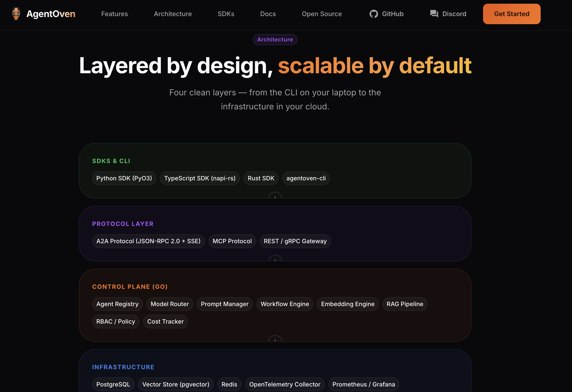Click the purple Architecture badge
Screen dimensions: 572x392
coord(275,40)
